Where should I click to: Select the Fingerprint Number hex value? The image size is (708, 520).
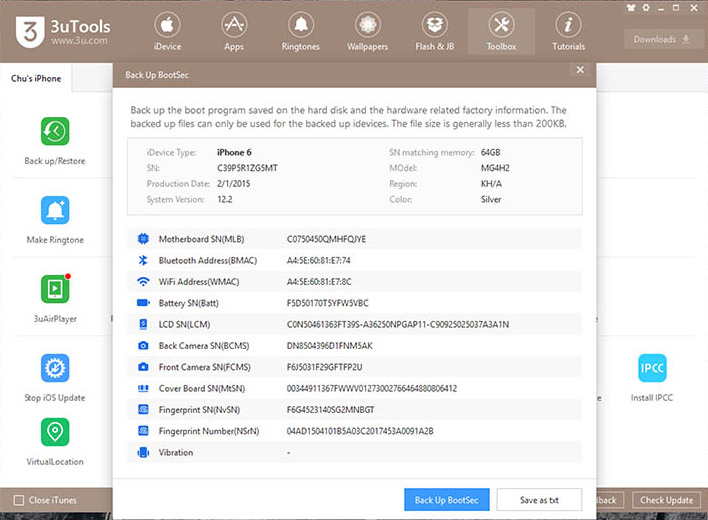(x=360, y=431)
